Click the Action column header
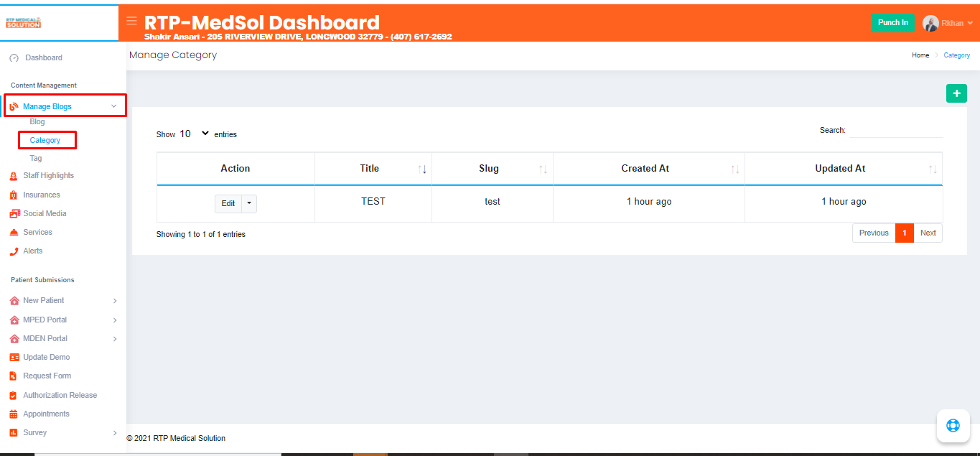This screenshot has height=456, width=980. click(x=235, y=169)
